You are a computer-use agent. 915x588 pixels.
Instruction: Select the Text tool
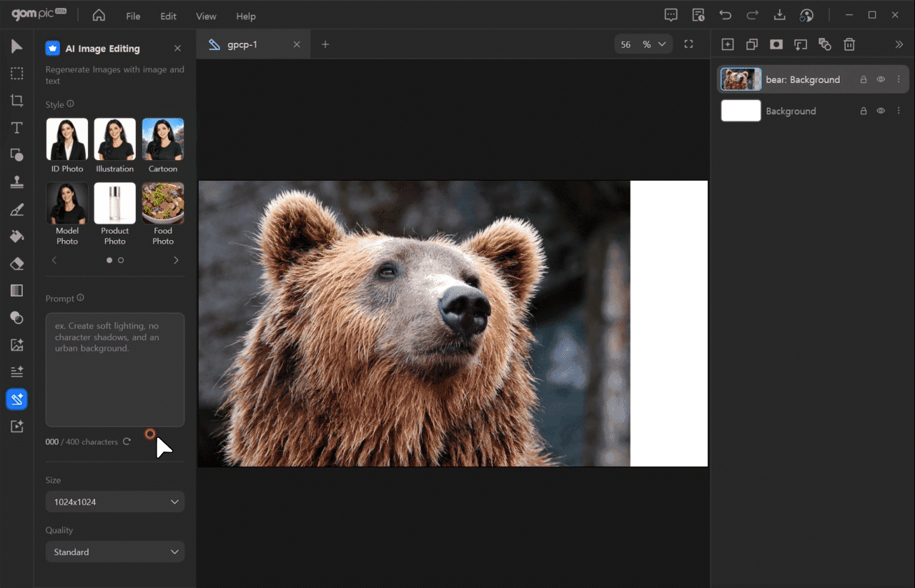pos(16,128)
